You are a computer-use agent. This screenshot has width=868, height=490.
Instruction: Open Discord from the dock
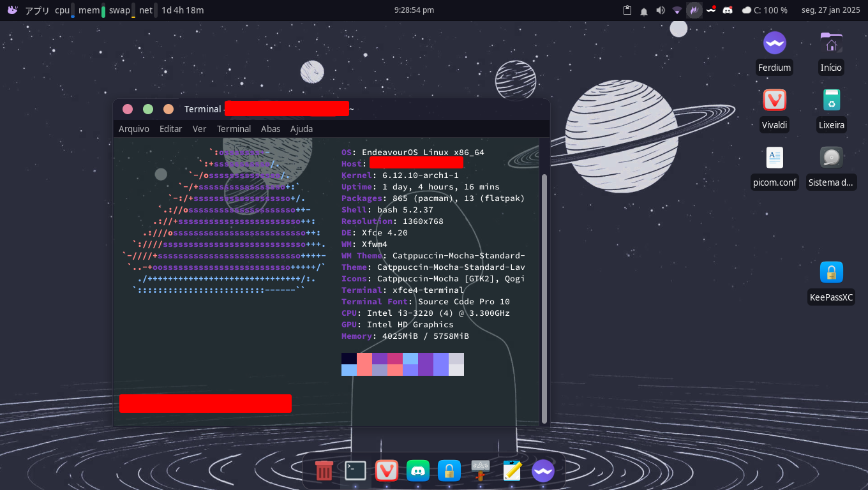[x=418, y=471]
